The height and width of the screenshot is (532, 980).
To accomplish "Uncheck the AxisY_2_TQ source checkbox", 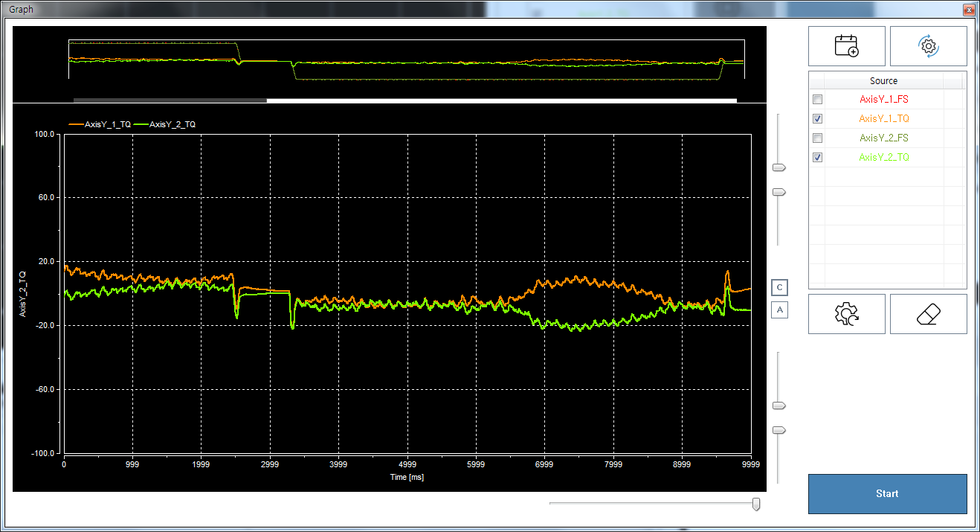I will coord(818,158).
